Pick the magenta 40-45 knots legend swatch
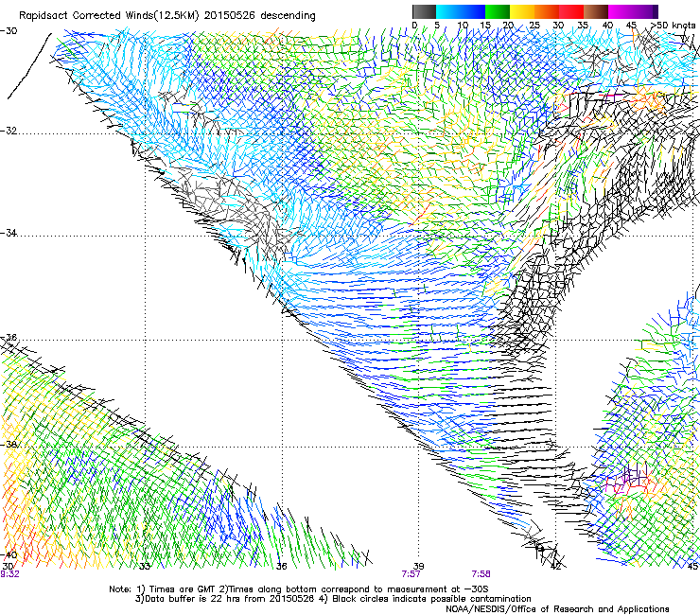The height and width of the screenshot is (615, 700). pos(621,11)
